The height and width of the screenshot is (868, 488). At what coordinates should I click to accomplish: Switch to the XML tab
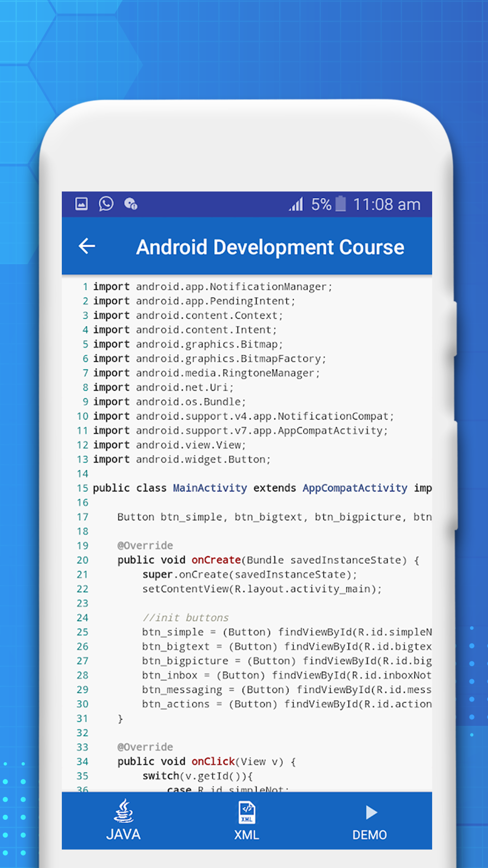247,820
